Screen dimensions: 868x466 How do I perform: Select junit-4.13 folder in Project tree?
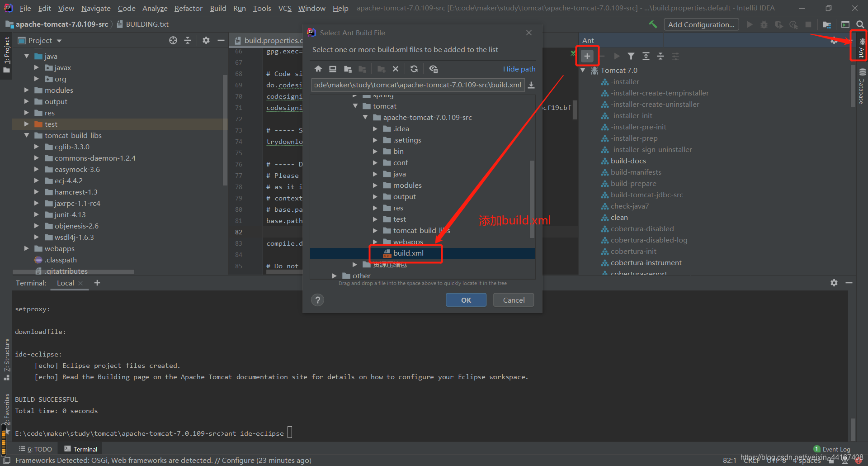[70, 214]
